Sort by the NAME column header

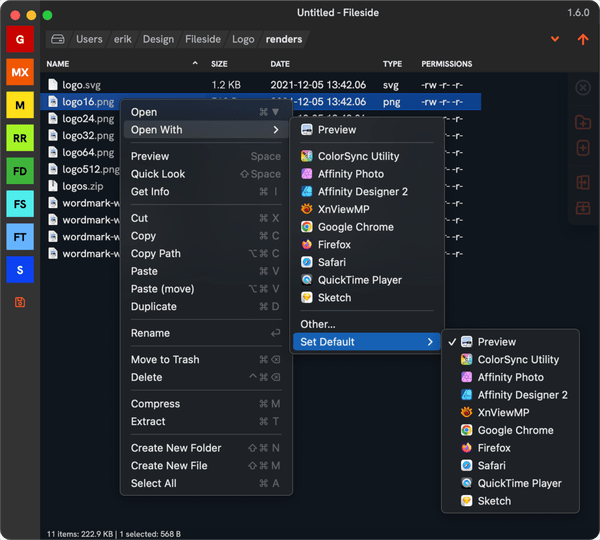tap(58, 64)
